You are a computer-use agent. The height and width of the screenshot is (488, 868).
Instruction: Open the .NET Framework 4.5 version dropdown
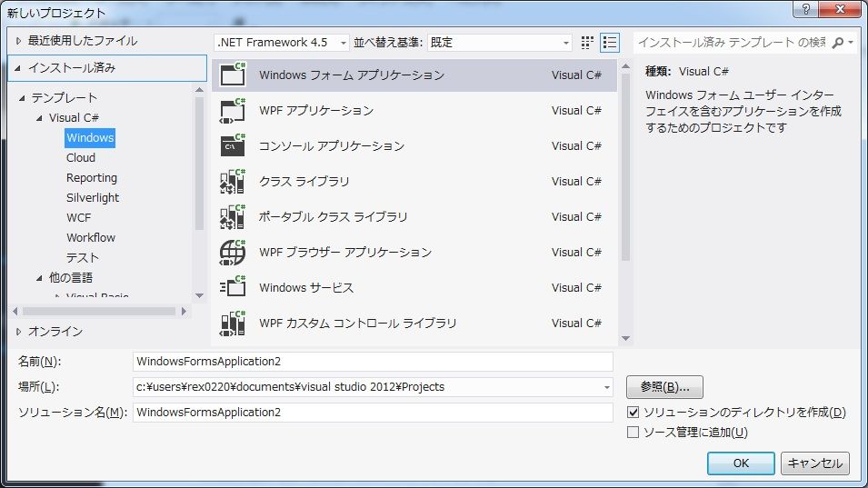pos(281,43)
